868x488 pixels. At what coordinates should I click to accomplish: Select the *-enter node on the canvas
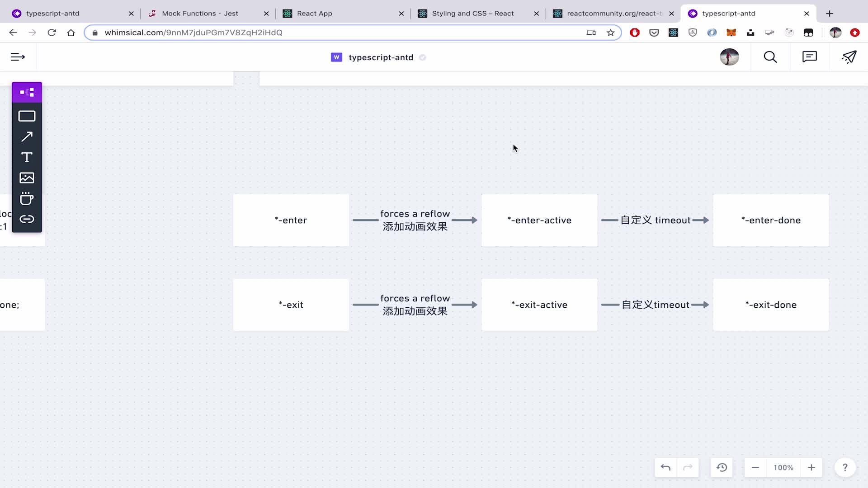tap(291, 220)
